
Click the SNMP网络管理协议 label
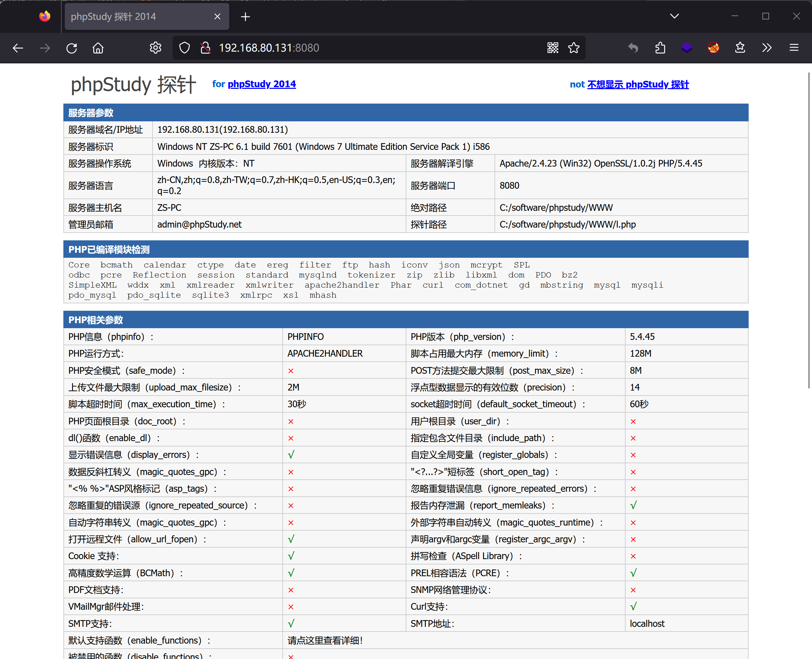pyautogui.click(x=451, y=590)
